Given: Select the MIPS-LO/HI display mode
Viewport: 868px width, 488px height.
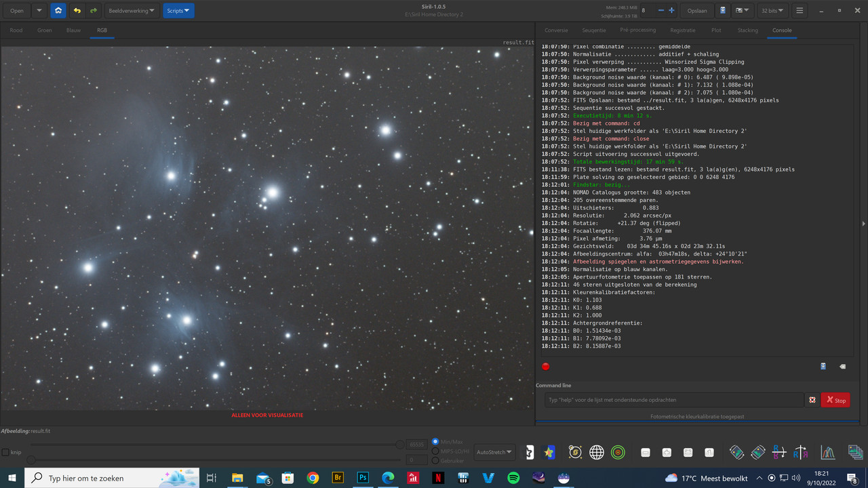Looking at the screenshot, I should pyautogui.click(x=434, y=453).
